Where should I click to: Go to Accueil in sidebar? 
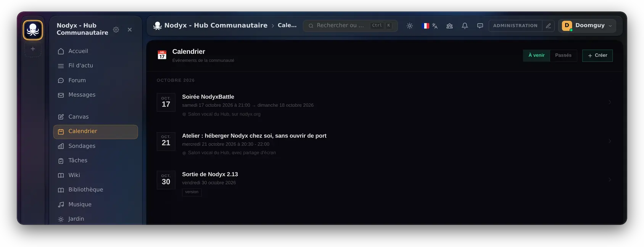(95, 51)
